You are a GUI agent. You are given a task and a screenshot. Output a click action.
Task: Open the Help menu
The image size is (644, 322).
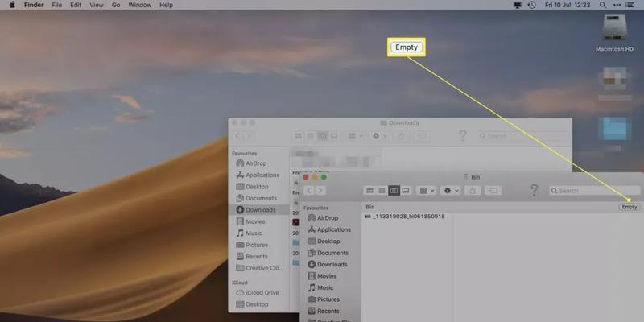(166, 5)
